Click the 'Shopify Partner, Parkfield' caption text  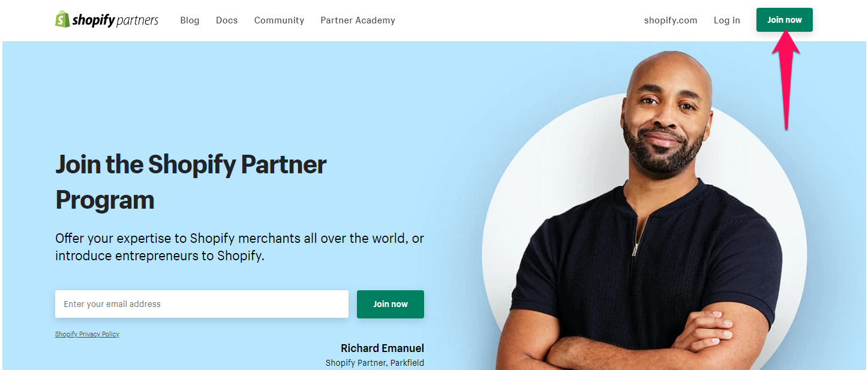375,363
